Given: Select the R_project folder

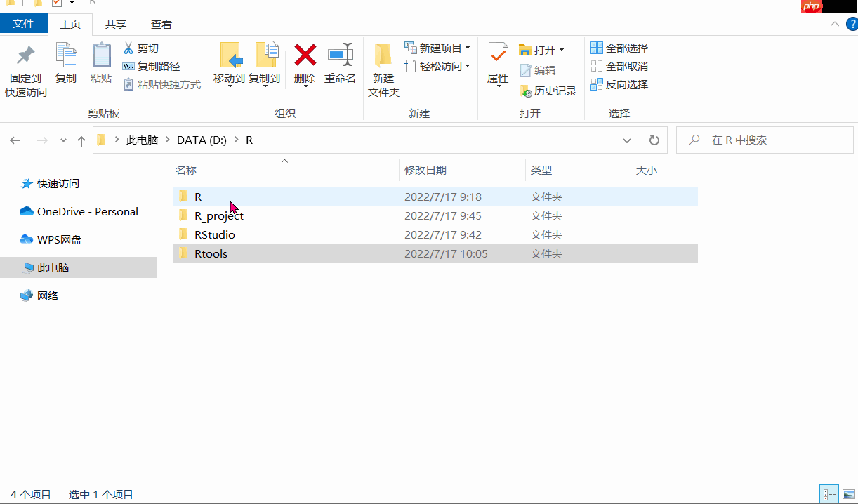Looking at the screenshot, I should click(435, 215).
